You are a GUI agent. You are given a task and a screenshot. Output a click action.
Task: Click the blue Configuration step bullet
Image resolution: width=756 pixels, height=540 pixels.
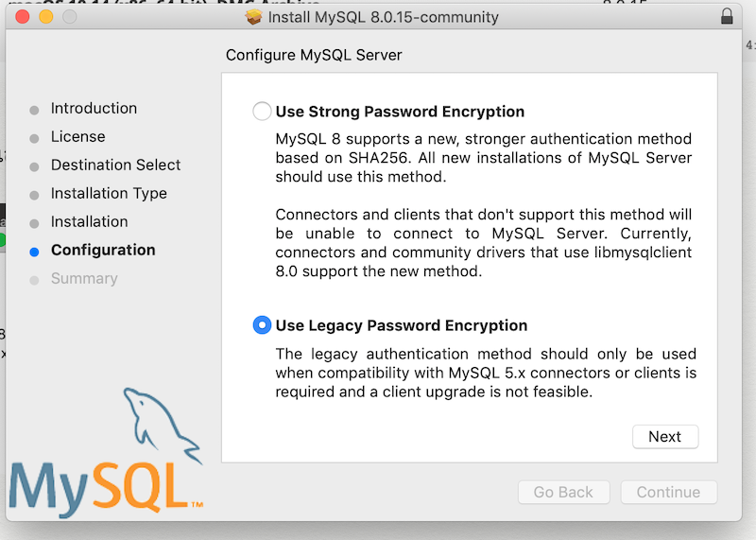coord(34,252)
